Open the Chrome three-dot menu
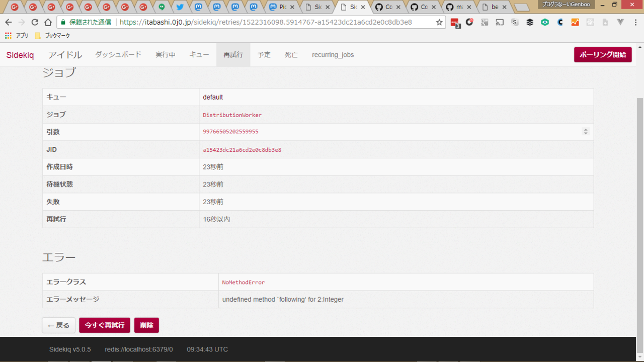Screen dimensions: 644x362 click(x=634, y=23)
